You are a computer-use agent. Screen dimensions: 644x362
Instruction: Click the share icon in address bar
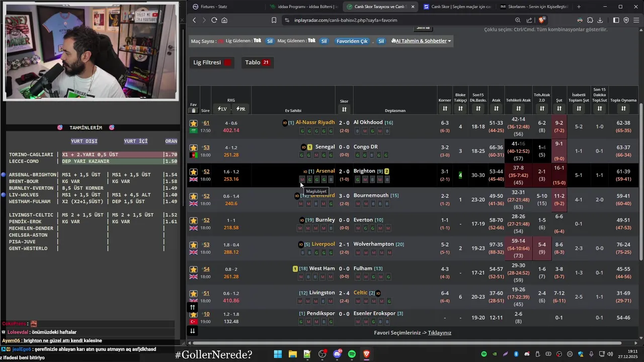(529, 20)
